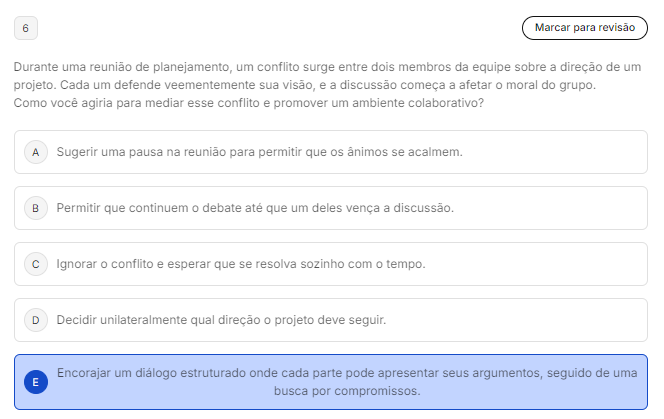The width and height of the screenshot is (664, 419).
Task: Click the question number 6 badge
Action: pyautogui.click(x=25, y=28)
